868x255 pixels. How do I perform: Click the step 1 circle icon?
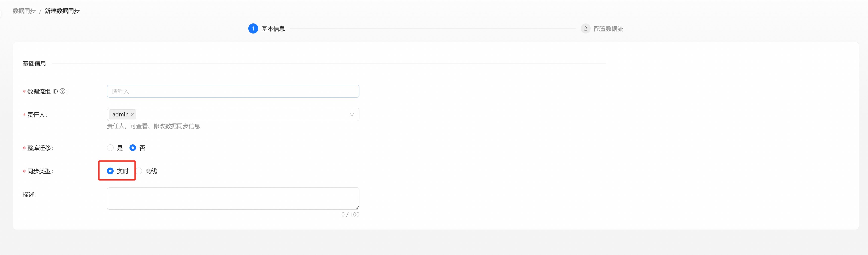point(253,28)
